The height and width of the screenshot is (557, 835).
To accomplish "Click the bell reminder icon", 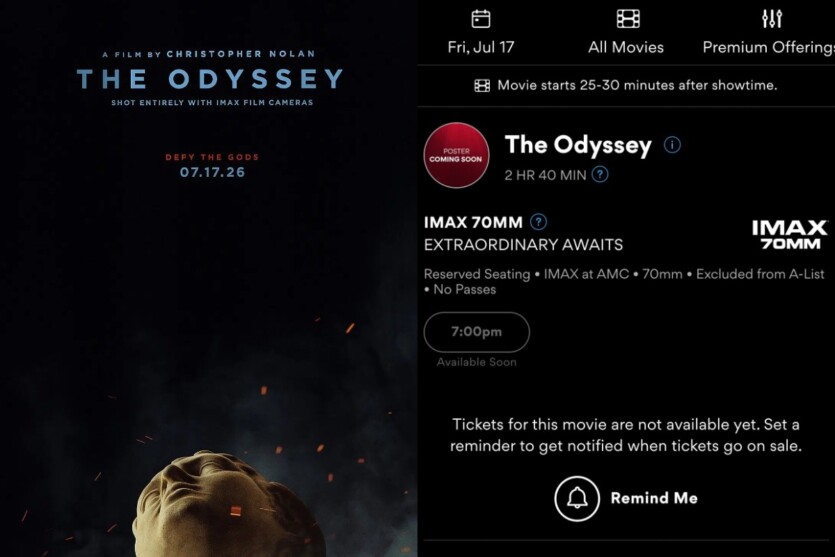I will pyautogui.click(x=577, y=498).
